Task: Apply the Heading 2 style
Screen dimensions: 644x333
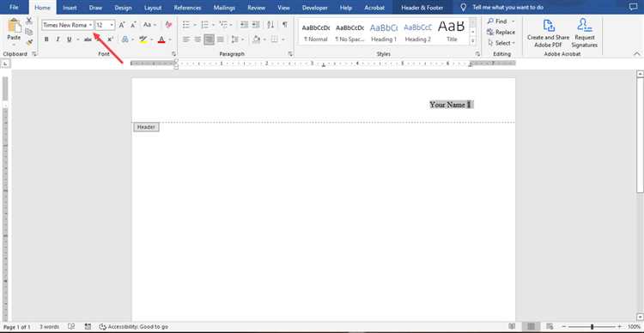Action: coord(417,32)
